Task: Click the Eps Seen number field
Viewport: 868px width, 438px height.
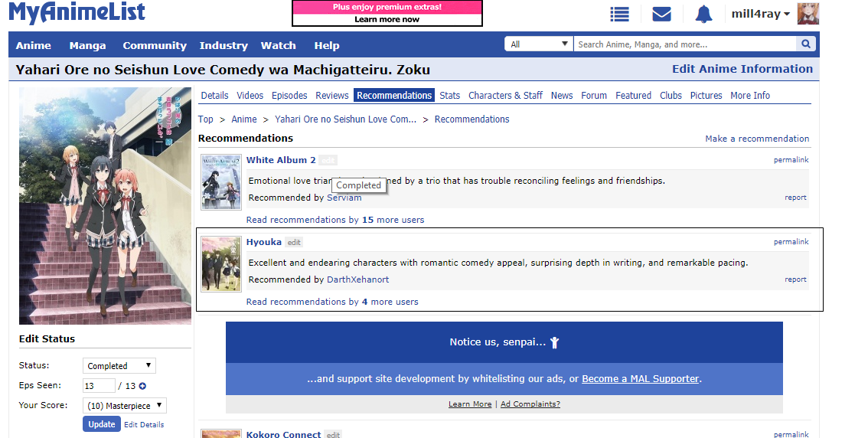Action: (99, 385)
